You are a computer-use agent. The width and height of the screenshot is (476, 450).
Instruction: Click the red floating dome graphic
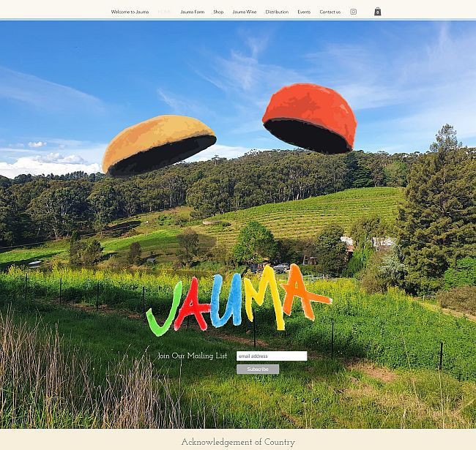310,119
